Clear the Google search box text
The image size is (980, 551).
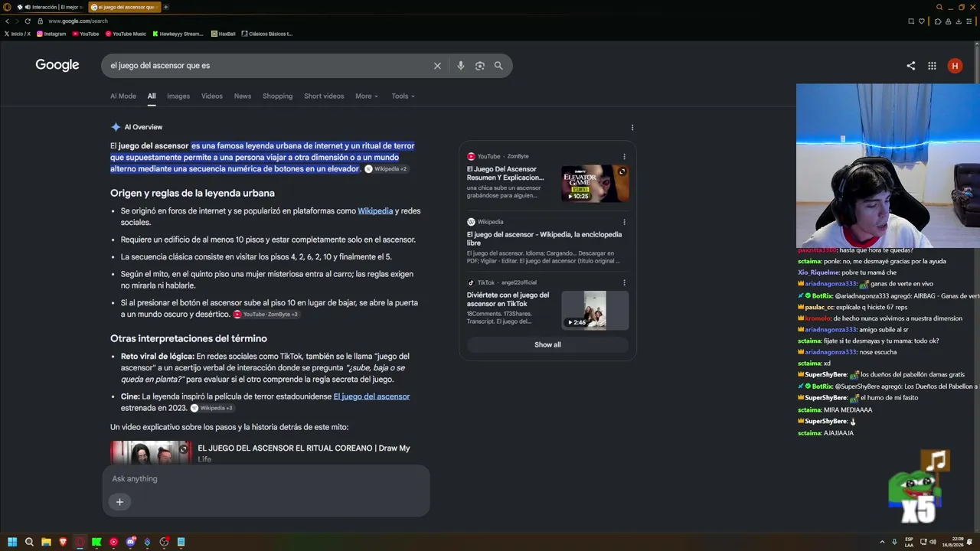[437, 66]
